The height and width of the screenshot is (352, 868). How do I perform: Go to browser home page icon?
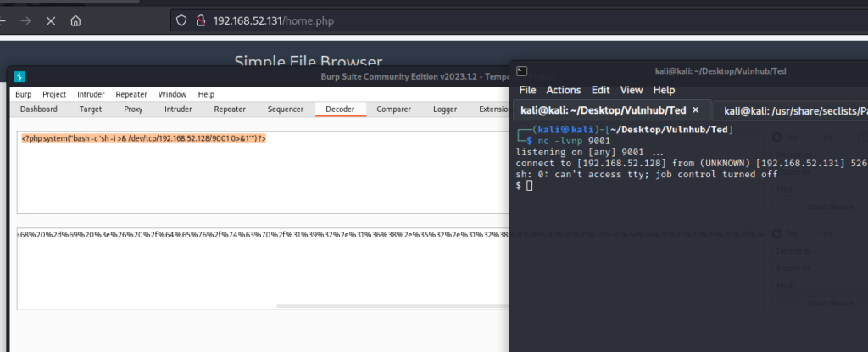coord(75,21)
